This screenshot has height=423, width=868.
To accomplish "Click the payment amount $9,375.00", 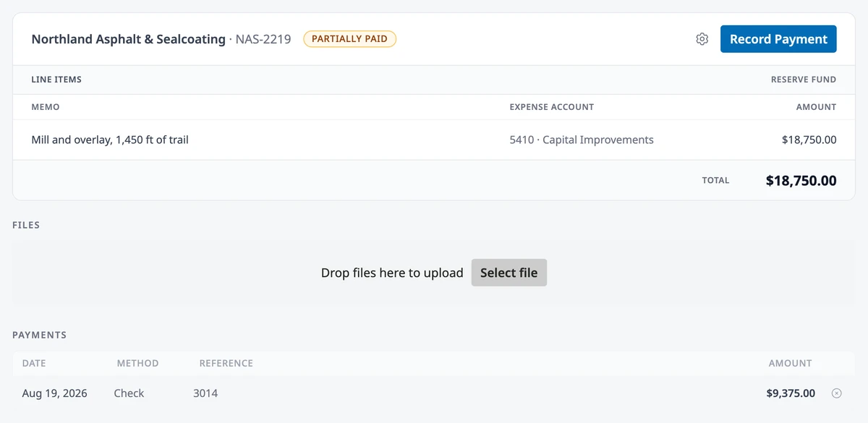I will 791,393.
